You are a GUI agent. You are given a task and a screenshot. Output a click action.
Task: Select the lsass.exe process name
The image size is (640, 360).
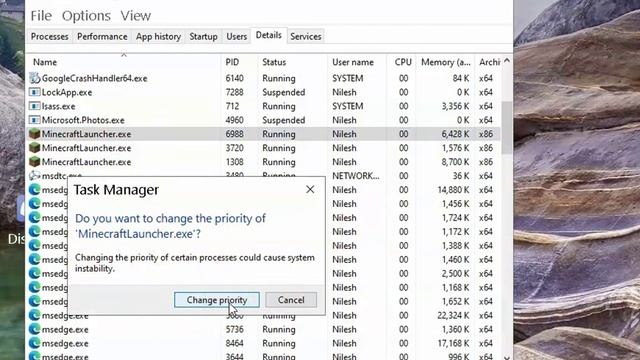pyautogui.click(x=58, y=106)
